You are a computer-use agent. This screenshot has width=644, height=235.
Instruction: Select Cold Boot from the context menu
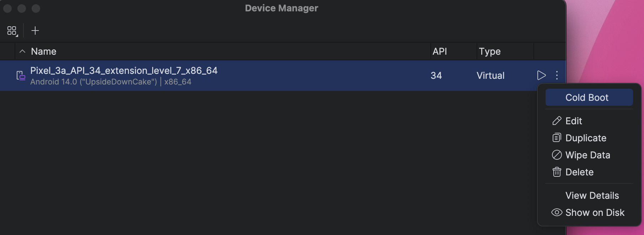click(x=587, y=98)
